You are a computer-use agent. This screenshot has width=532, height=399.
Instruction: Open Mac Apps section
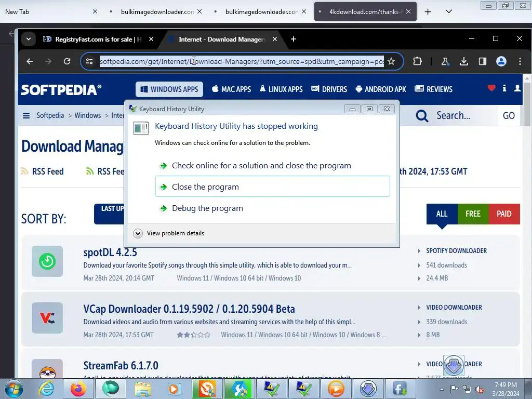[x=231, y=89]
